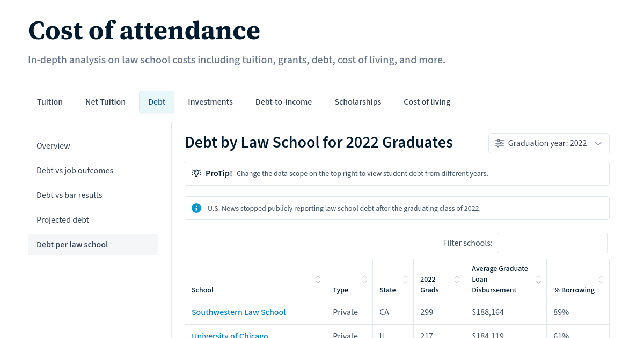Open University of Chicago link
This screenshot has height=338, width=644.
pyautogui.click(x=230, y=335)
